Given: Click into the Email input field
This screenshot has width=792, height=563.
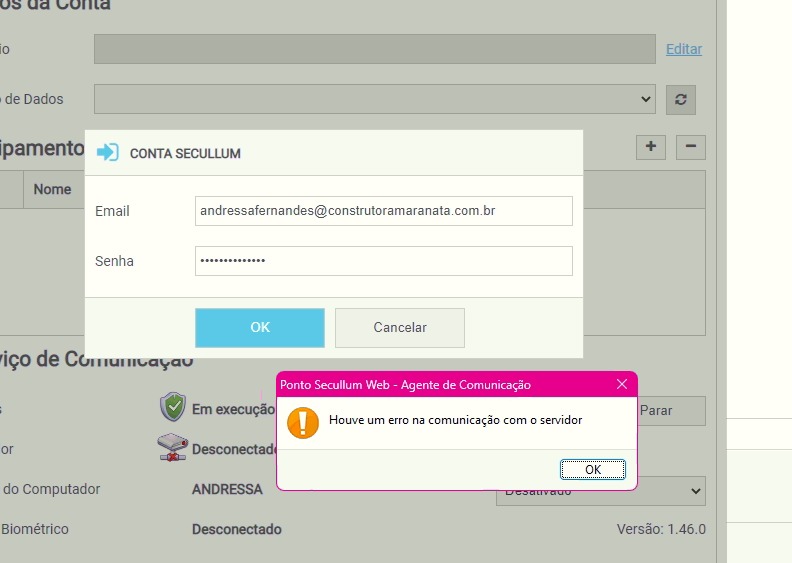Looking at the screenshot, I should (383, 211).
